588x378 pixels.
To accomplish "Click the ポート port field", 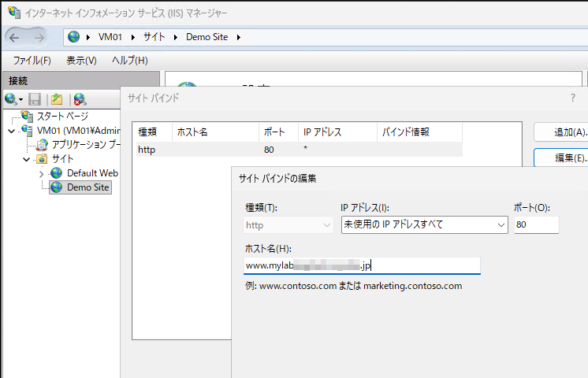I will click(x=536, y=224).
